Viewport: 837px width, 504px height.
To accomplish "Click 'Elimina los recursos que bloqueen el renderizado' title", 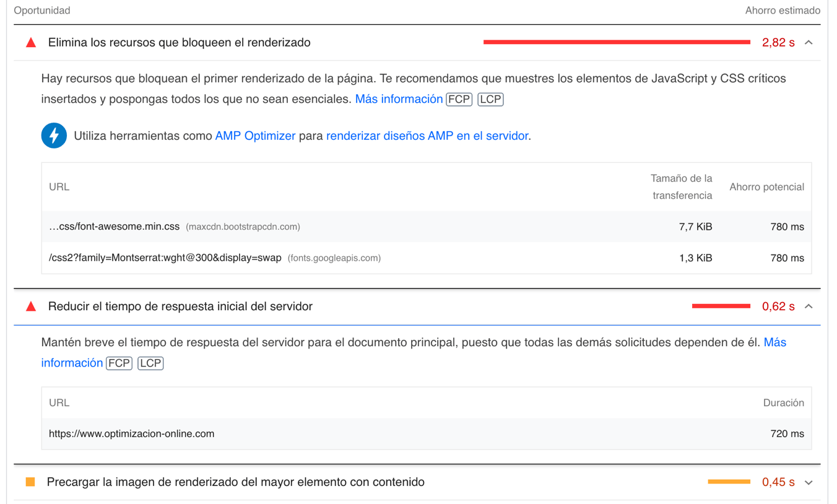I will point(180,43).
